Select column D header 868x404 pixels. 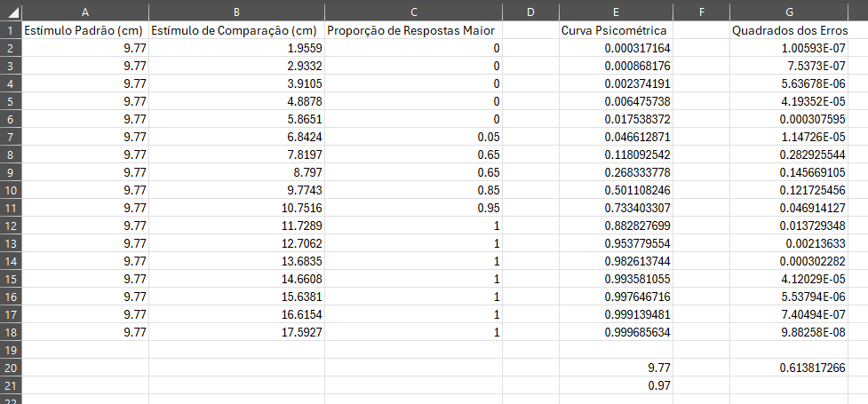[530, 12]
